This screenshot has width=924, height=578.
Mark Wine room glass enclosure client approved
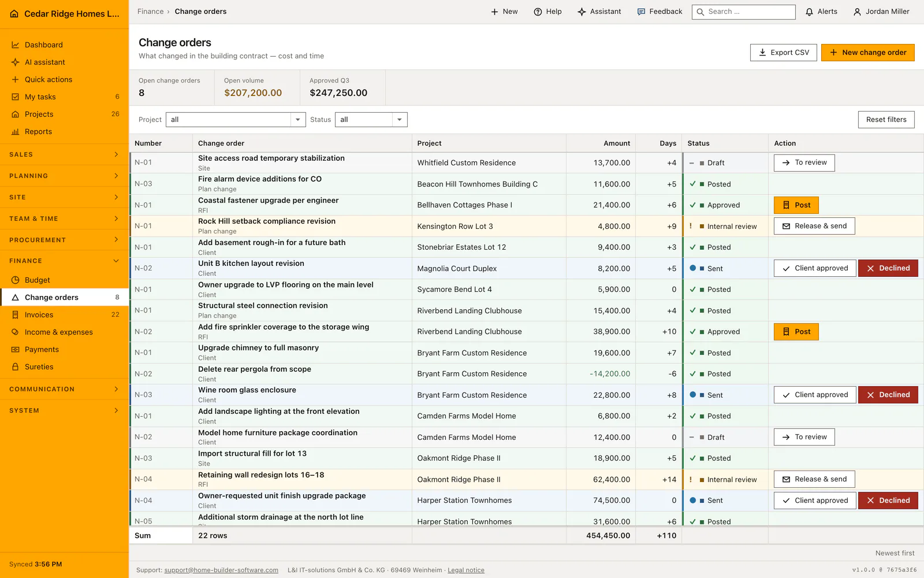point(815,395)
